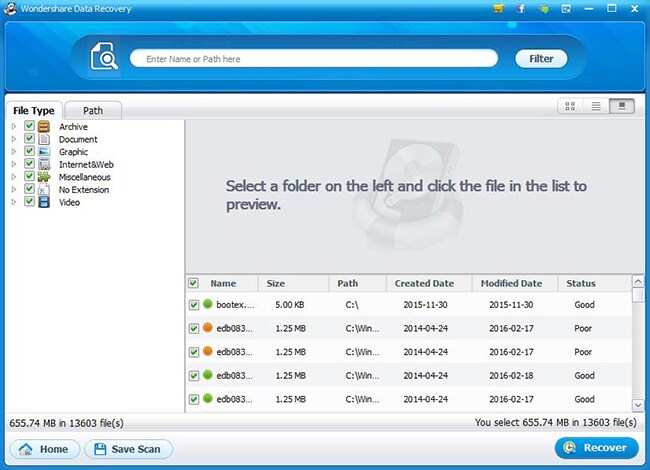
Task: Sort by Created Date column header
Action: pyautogui.click(x=429, y=283)
